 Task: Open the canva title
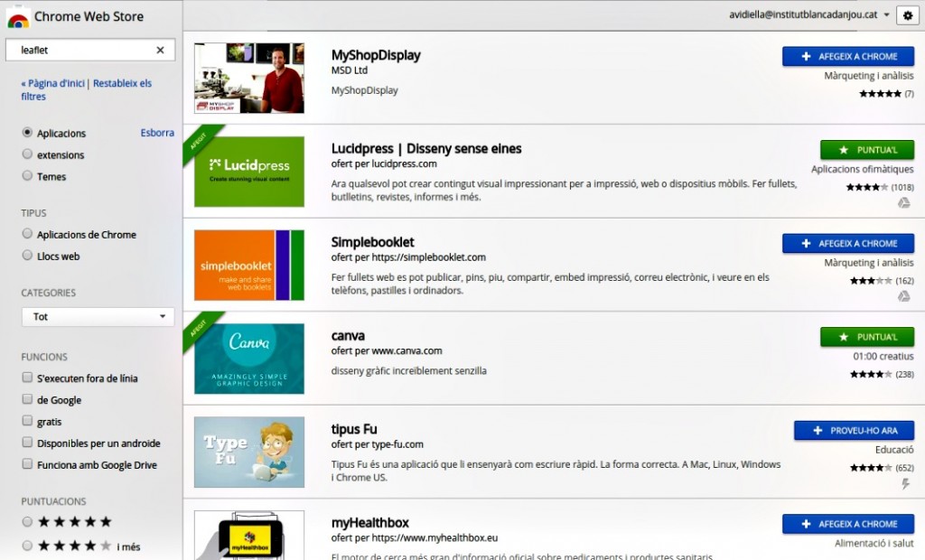click(348, 336)
